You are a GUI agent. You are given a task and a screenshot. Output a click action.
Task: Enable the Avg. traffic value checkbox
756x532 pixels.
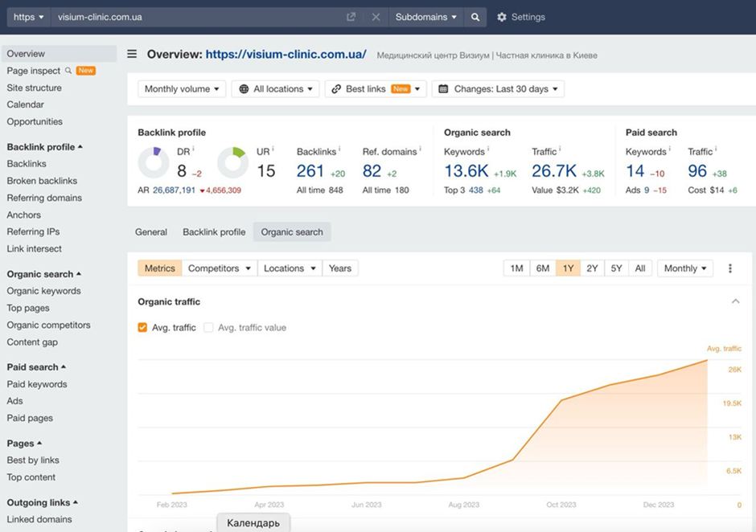(x=208, y=327)
